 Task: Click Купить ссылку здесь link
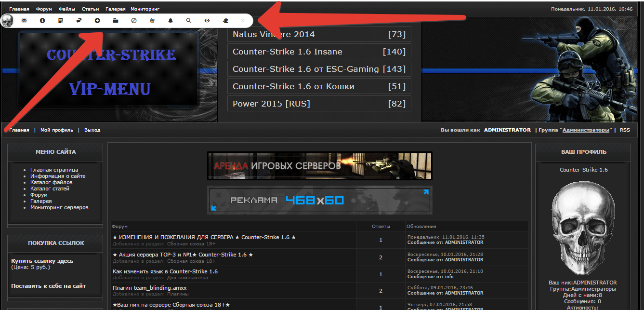[x=42, y=261]
